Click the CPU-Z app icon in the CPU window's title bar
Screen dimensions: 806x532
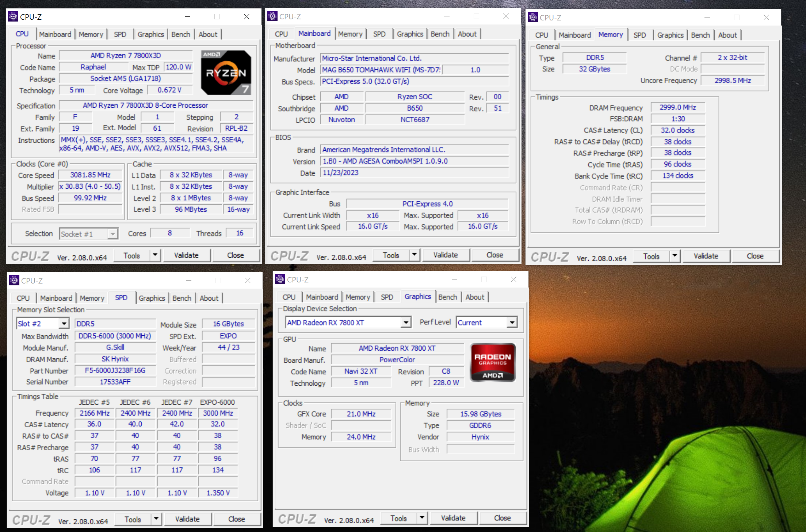coord(13,17)
